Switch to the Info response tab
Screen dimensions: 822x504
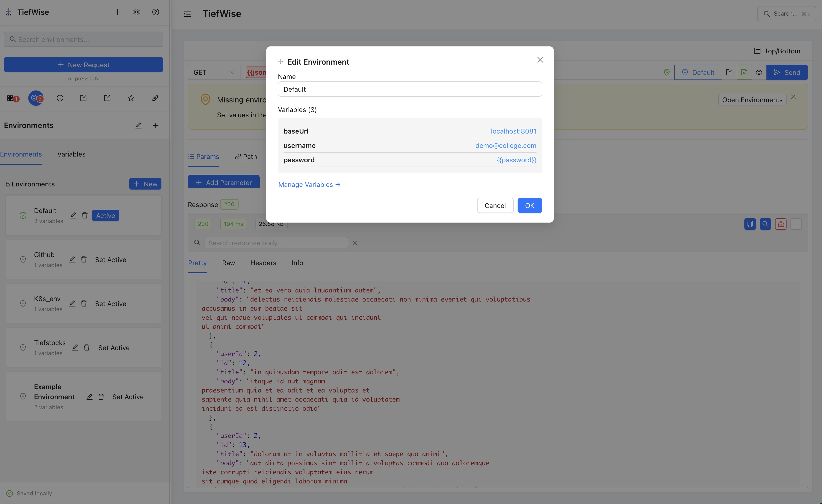(297, 263)
